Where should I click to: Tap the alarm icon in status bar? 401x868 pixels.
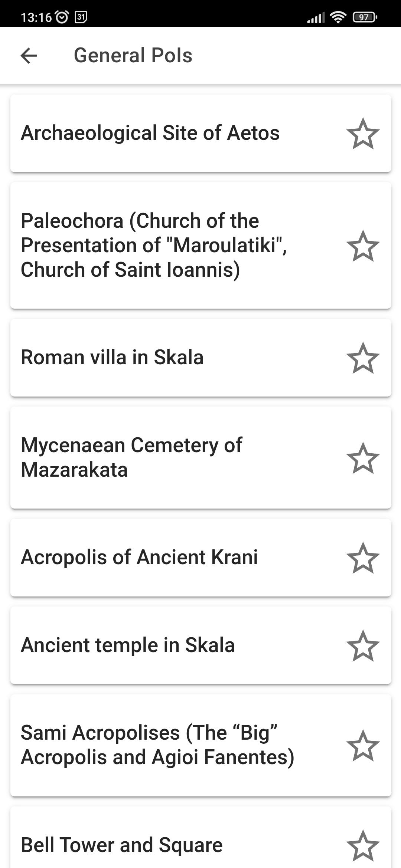[62, 17]
